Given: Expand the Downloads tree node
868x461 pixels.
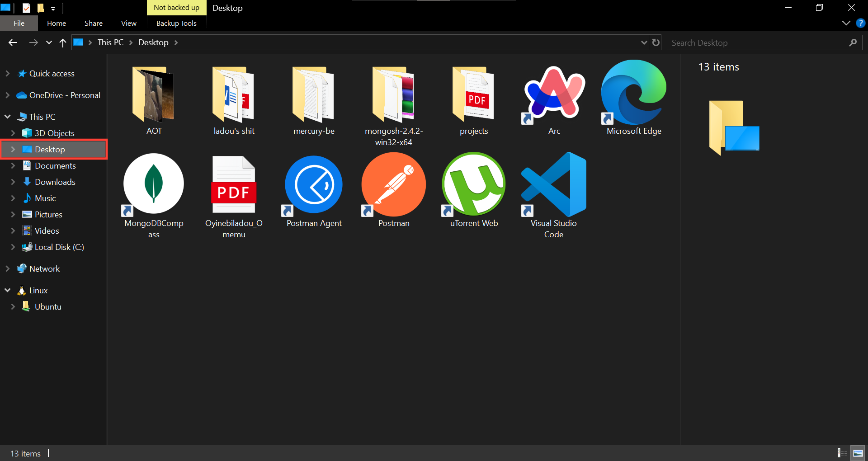Looking at the screenshot, I should 13,182.
